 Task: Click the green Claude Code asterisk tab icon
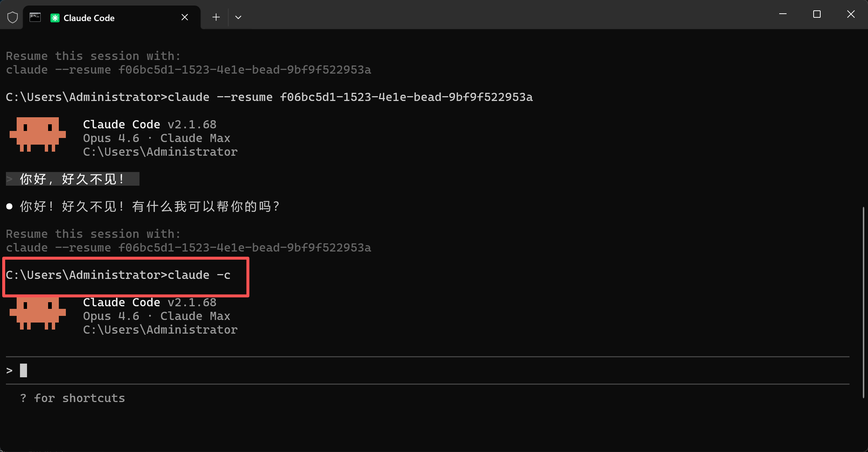(x=55, y=18)
